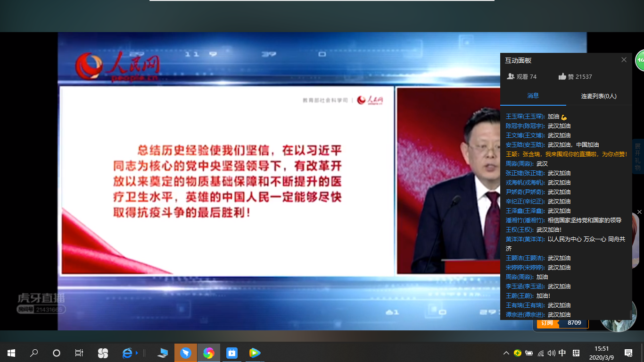Switch to DingTalk on the taskbar

click(186, 353)
